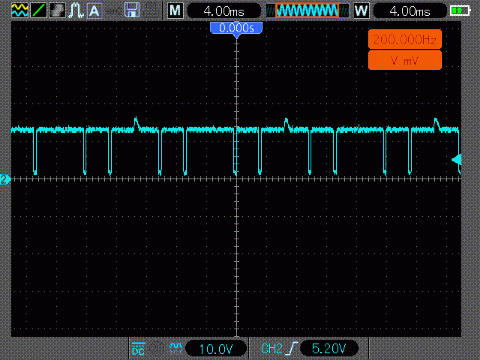Viewport: 480px width, 360px height.
Task: Click the orange V mV measurement box
Action: tap(405, 60)
